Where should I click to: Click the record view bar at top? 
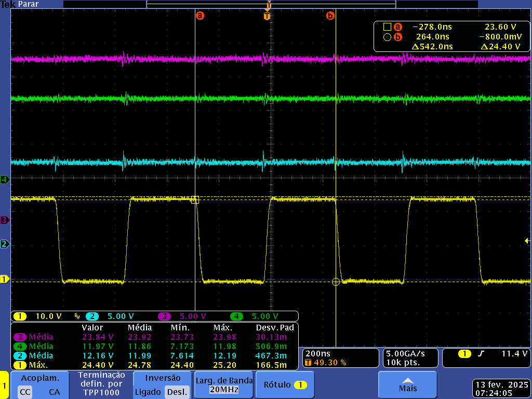[x=271, y=4]
